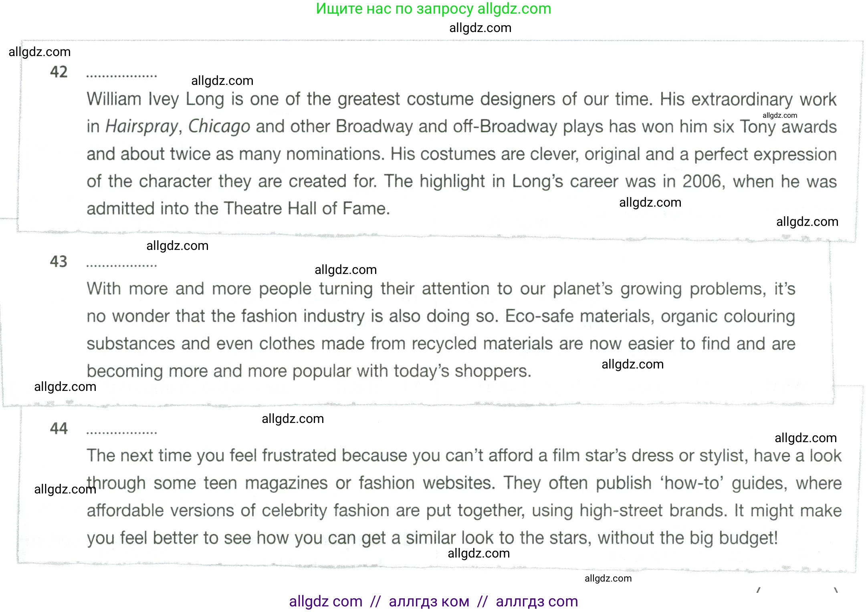The image size is (868, 612).
Task: Click the year 2006 in paragraph 42
Action: pos(703,181)
